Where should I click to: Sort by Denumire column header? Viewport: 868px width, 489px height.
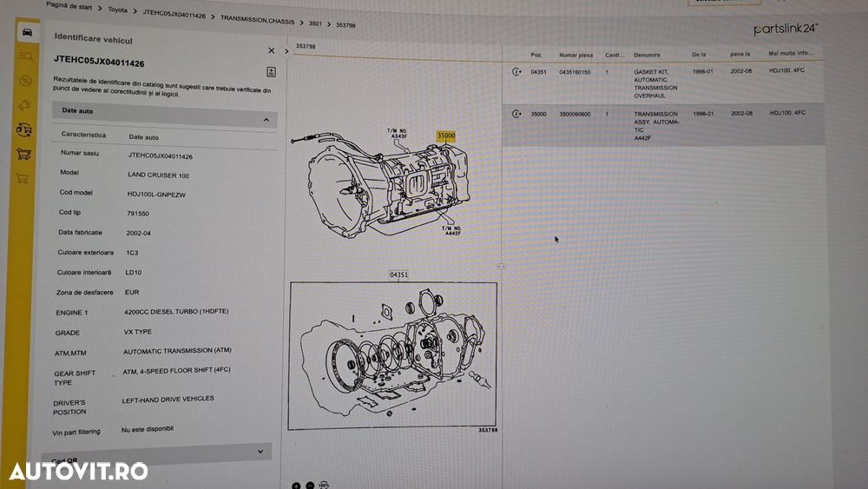pyautogui.click(x=647, y=55)
